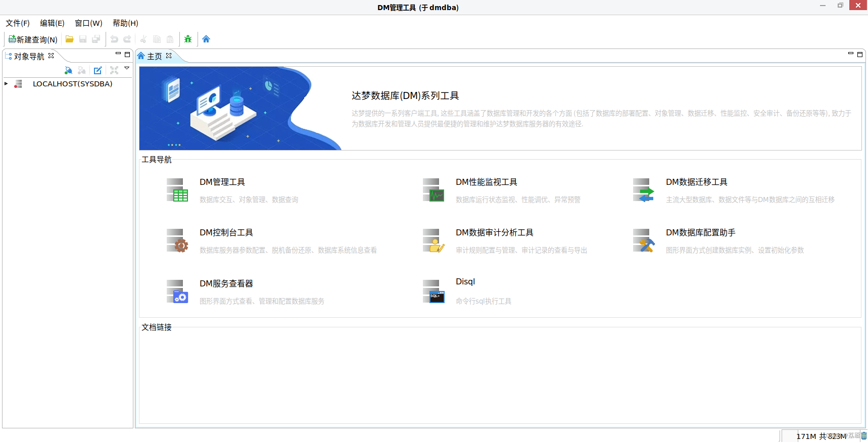Open the 窗口(W) menu
Image resolution: width=868 pixels, height=443 pixels.
[88, 23]
